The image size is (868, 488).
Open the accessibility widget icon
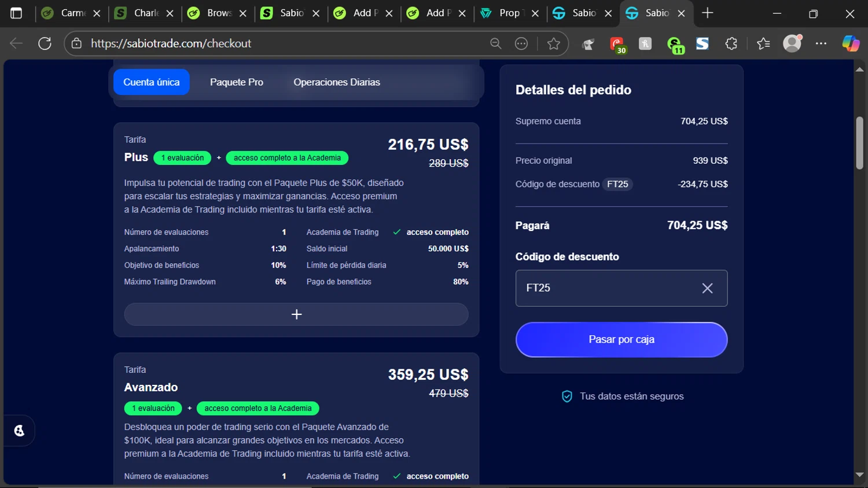coord(19,431)
